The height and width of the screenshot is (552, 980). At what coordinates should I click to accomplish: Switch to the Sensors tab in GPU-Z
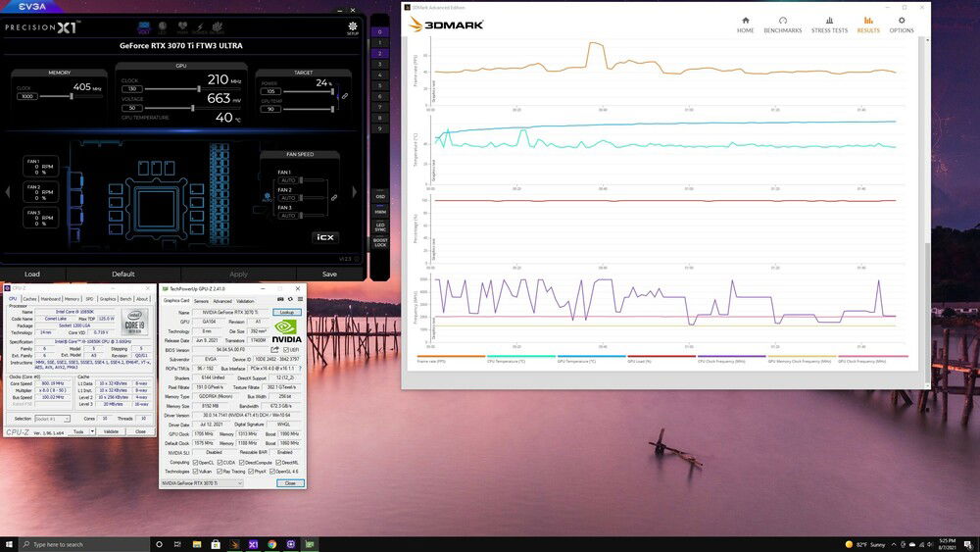click(x=199, y=301)
